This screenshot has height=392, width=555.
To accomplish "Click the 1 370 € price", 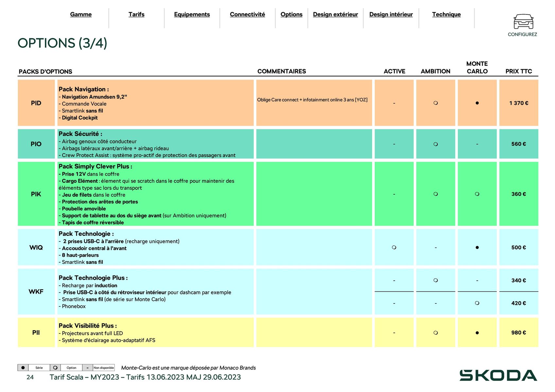I will [519, 103].
